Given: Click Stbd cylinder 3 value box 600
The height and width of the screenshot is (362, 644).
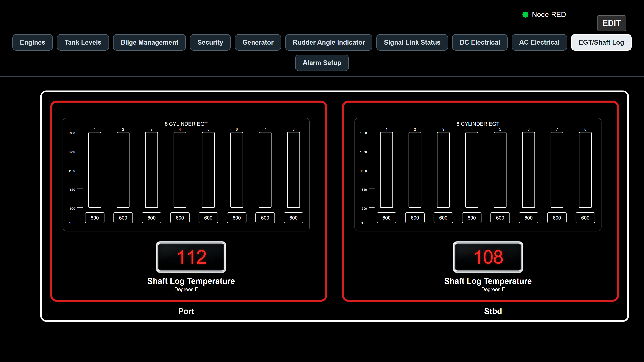Looking at the screenshot, I should pos(443,218).
